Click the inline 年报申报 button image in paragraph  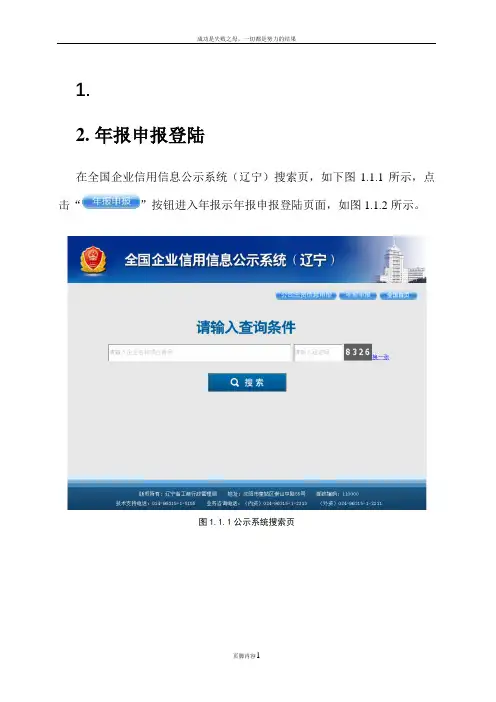[111, 202]
